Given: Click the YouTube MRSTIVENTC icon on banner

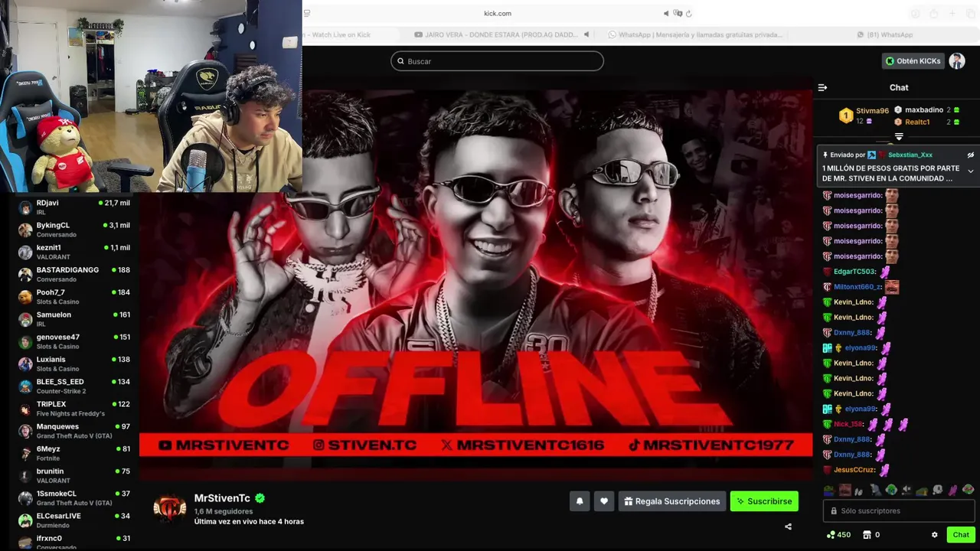Looking at the screenshot, I should click(165, 445).
